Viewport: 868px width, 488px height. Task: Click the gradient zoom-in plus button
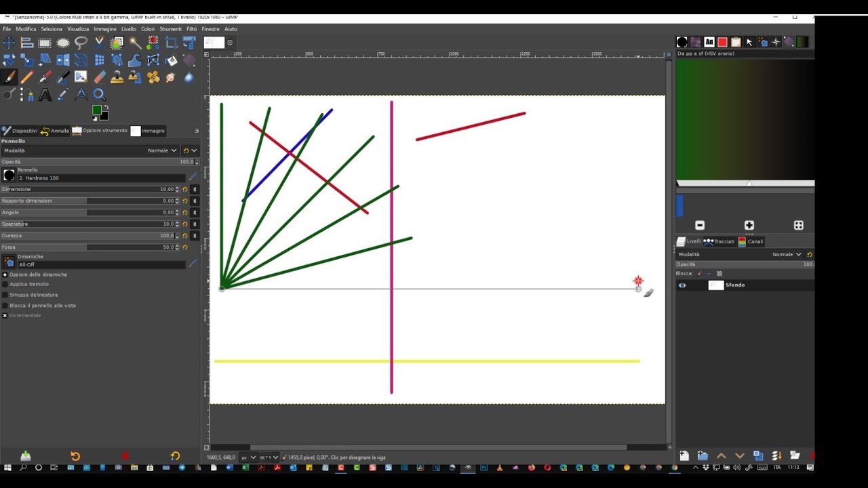[749, 226]
